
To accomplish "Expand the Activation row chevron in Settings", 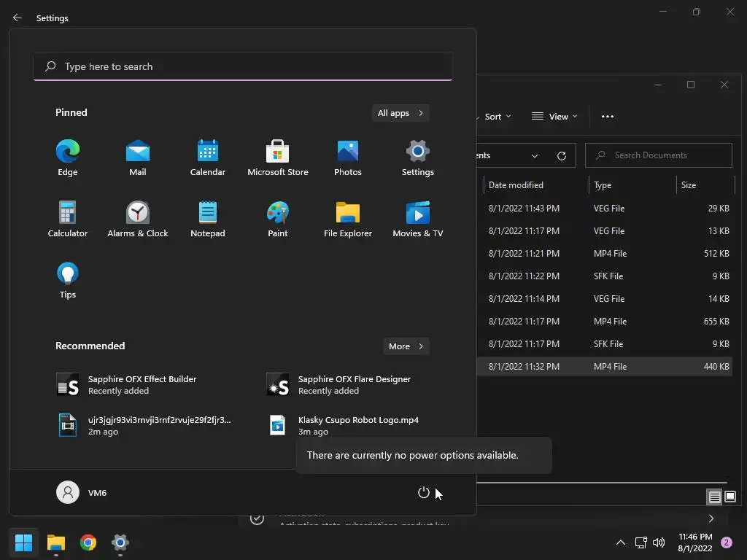I will click(x=711, y=518).
